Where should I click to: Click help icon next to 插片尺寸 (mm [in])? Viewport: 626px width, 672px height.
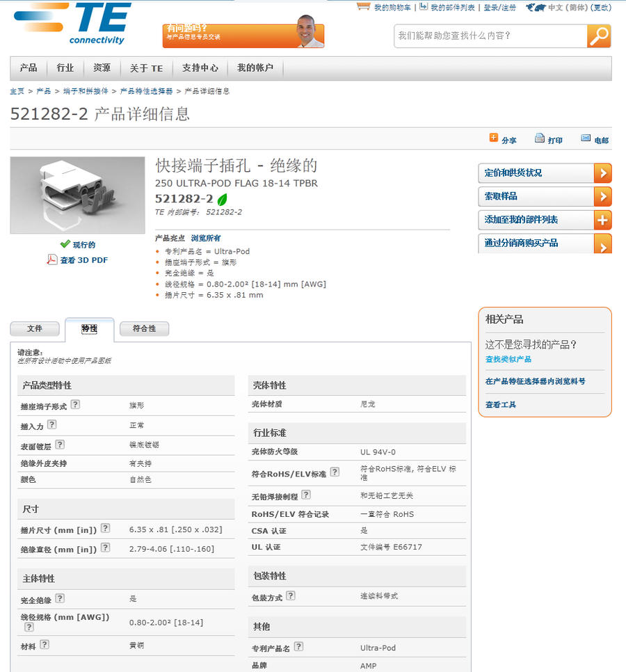pos(106,528)
